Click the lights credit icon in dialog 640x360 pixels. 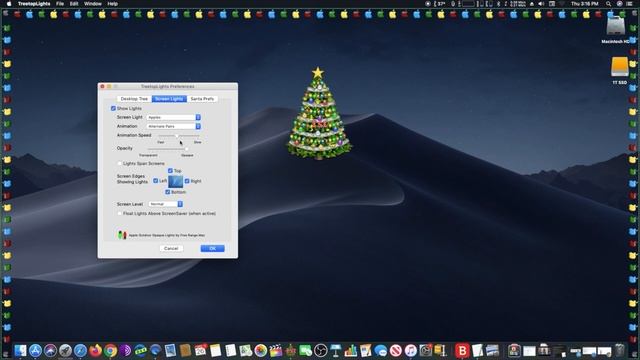click(x=122, y=235)
